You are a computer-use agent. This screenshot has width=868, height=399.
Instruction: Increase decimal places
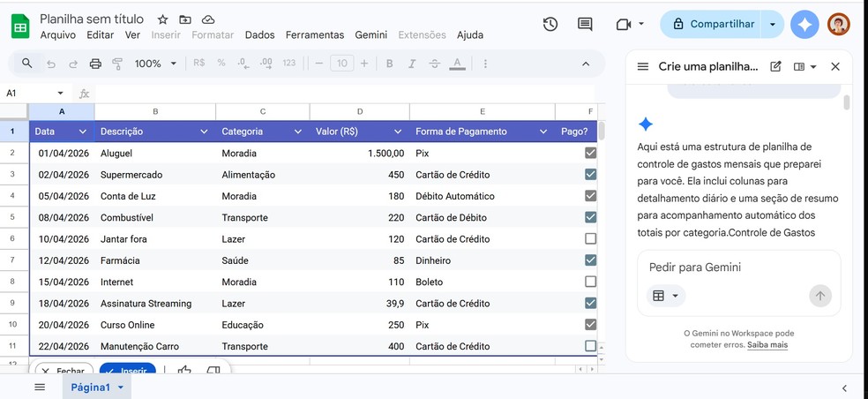click(x=266, y=64)
